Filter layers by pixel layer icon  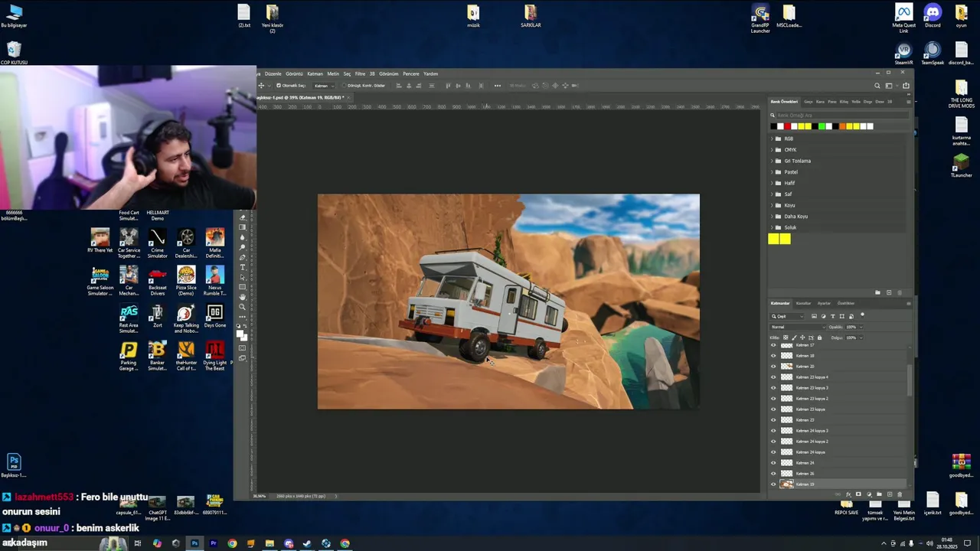pyautogui.click(x=814, y=316)
